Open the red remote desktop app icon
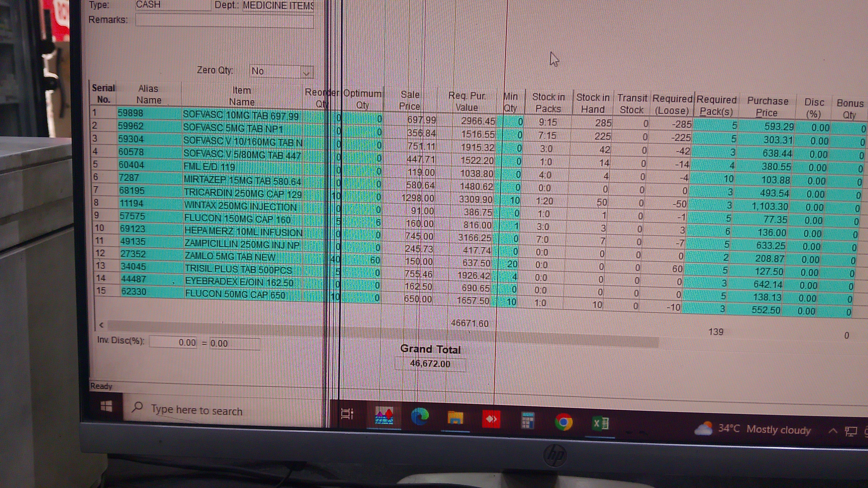868x488 pixels. click(491, 419)
